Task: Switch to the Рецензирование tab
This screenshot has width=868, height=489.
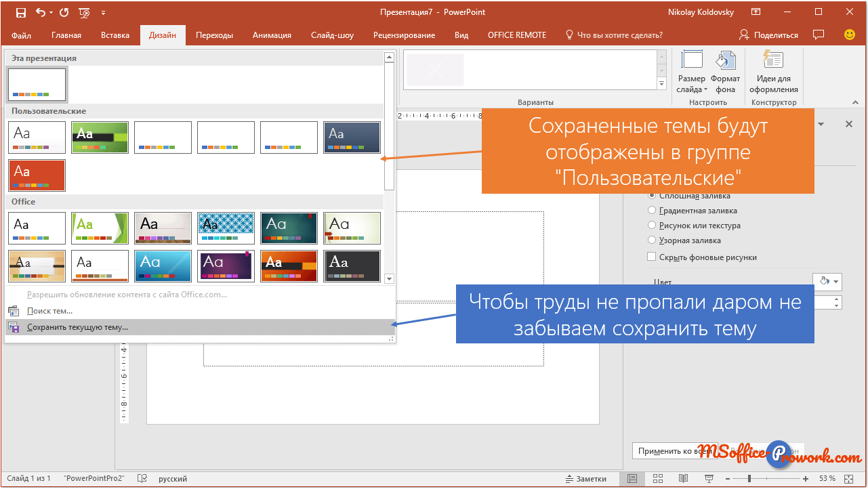Action: pos(405,35)
